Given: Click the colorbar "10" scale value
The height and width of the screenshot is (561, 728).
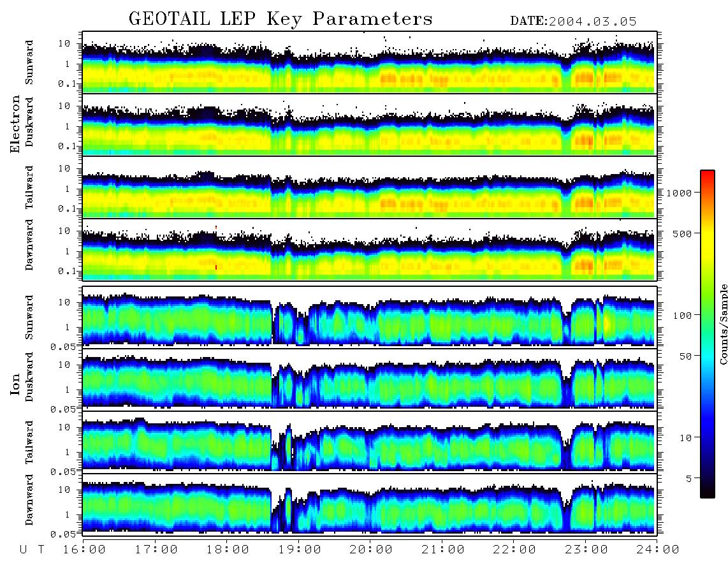Looking at the screenshot, I should (x=686, y=437).
